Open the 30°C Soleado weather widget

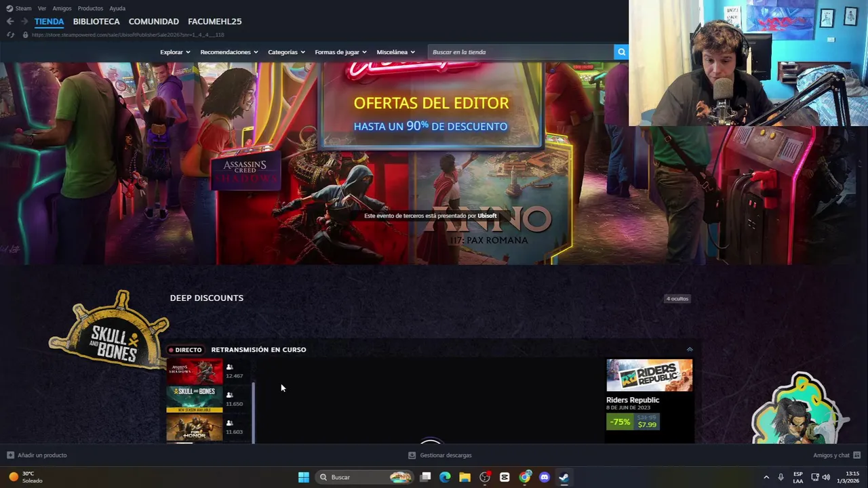pos(26,477)
